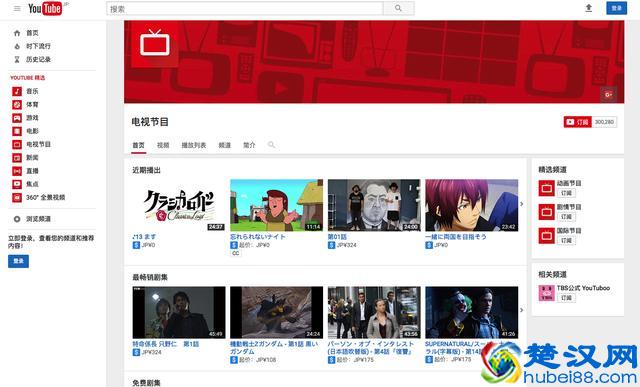The height and width of the screenshot is (387, 640).
Task: Open 一緒に両国を目指そう title link
Action: point(456,237)
